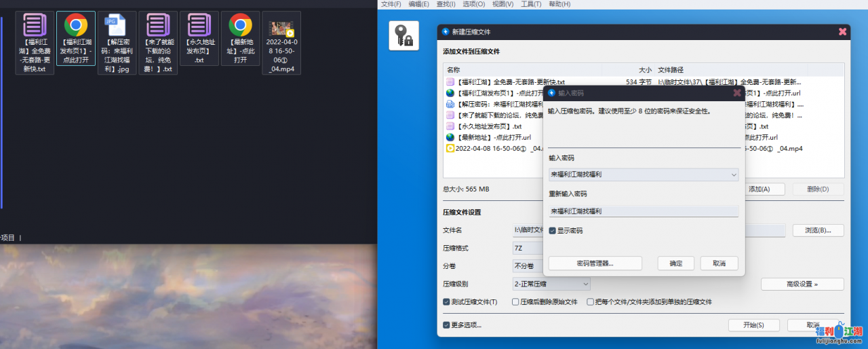The image size is (868, 349).
Task: Open the 密码管理器 button
Action: (595, 263)
